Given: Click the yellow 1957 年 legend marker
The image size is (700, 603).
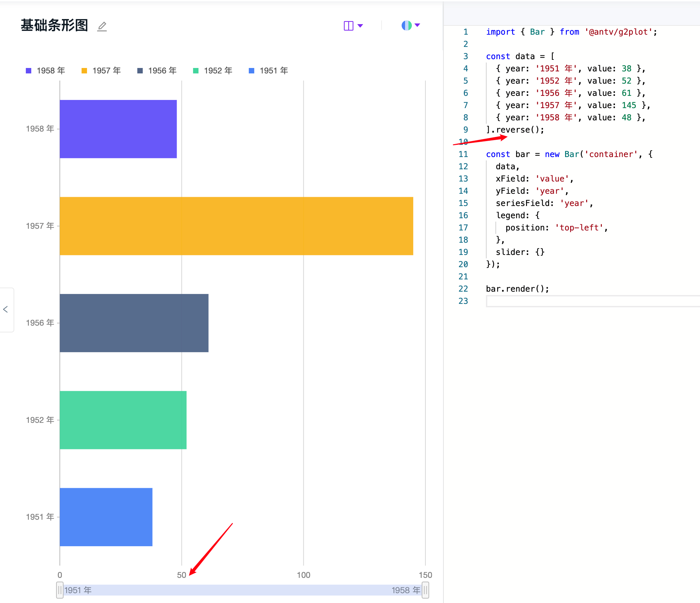Looking at the screenshot, I should (84, 70).
